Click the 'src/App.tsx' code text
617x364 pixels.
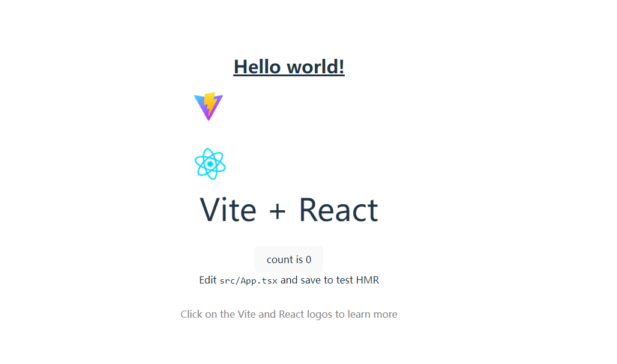[248, 281]
